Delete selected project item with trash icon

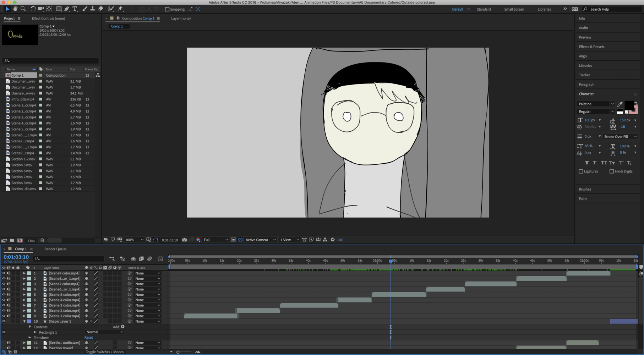click(42, 240)
